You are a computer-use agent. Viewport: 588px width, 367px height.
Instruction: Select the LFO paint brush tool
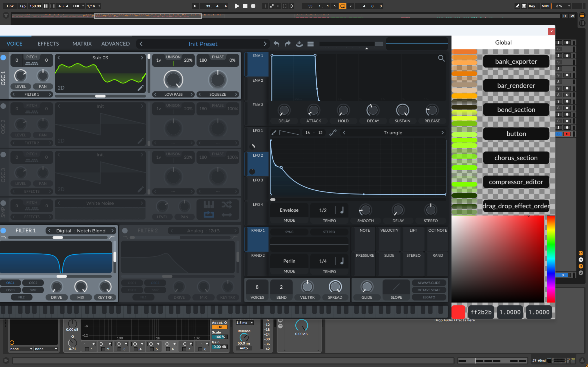(x=274, y=133)
